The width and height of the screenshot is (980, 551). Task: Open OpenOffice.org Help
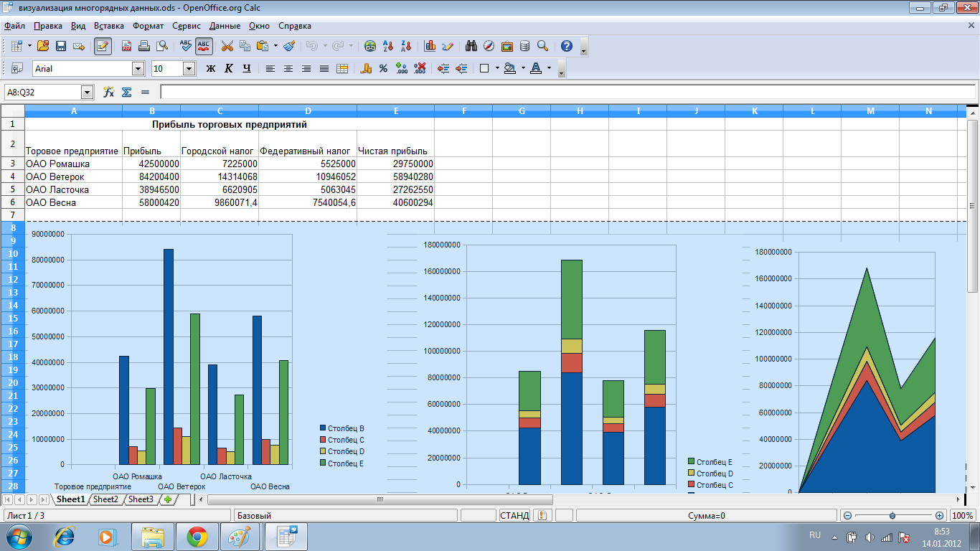pos(567,46)
